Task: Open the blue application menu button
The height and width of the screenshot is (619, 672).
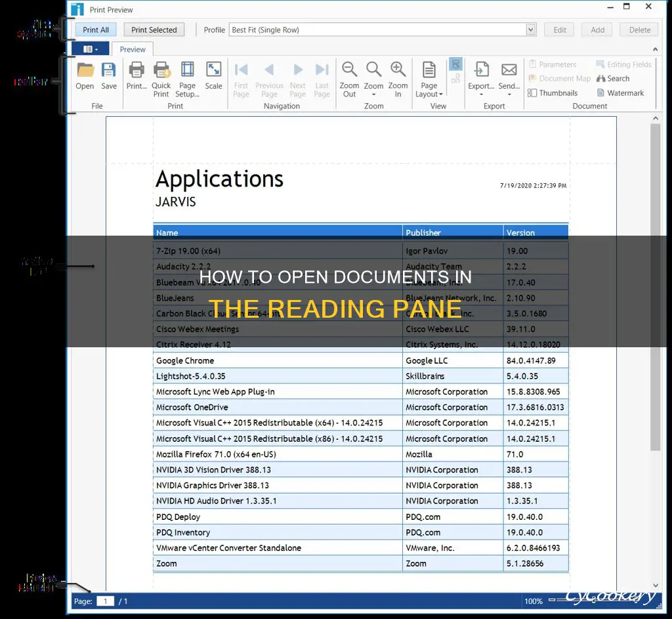Action: (90, 49)
